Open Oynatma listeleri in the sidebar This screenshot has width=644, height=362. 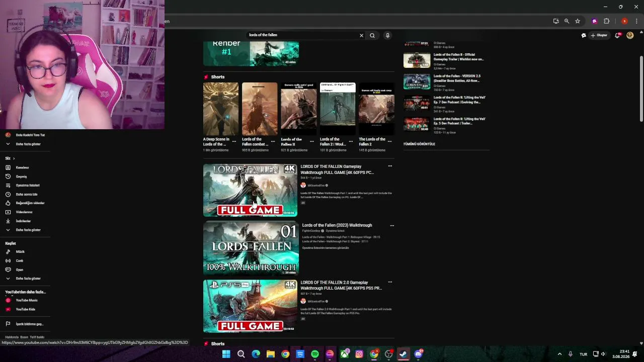point(28,186)
